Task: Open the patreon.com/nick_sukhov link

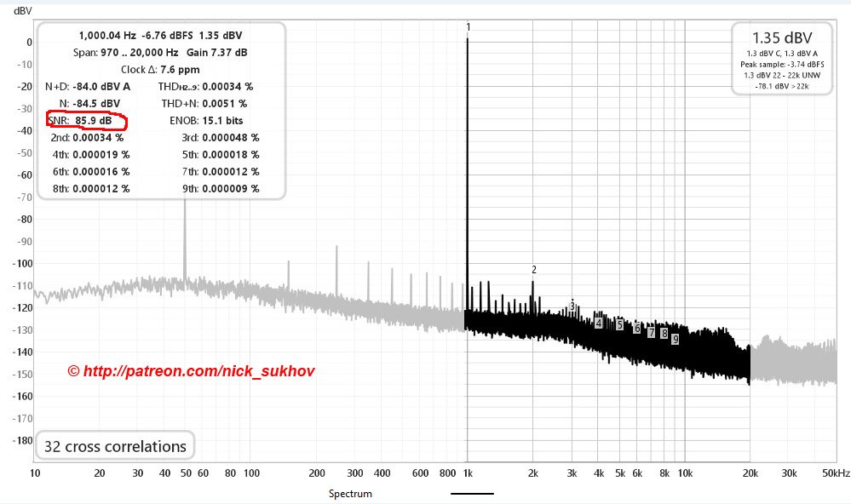Action: (x=191, y=371)
